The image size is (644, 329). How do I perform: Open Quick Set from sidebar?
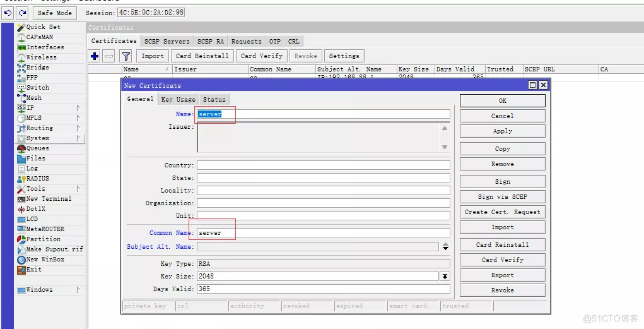pos(43,27)
